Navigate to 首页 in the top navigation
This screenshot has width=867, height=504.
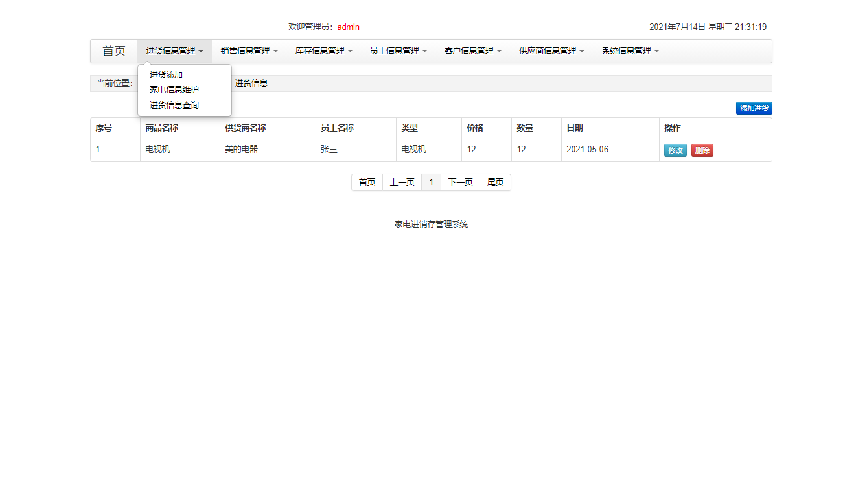[x=113, y=51]
